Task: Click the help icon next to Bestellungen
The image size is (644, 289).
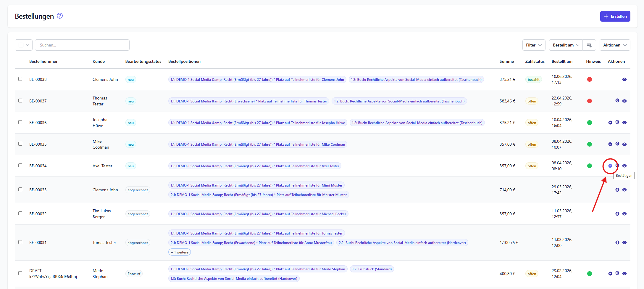Action: pyautogui.click(x=60, y=16)
